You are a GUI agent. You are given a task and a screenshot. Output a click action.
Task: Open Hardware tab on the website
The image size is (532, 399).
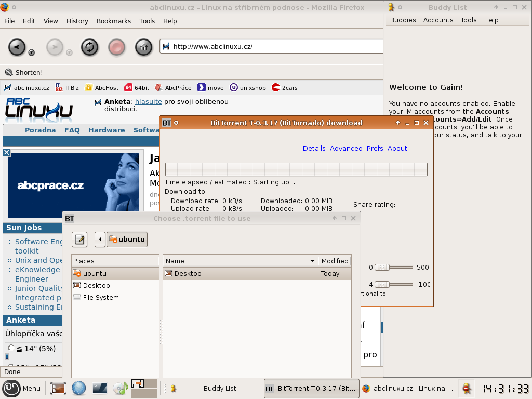107,130
